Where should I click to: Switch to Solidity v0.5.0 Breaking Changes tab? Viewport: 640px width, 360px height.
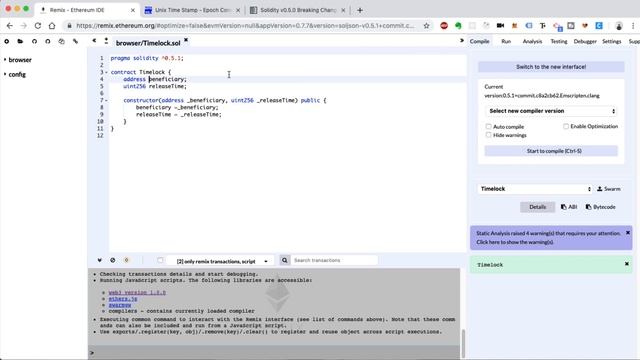tap(298, 10)
